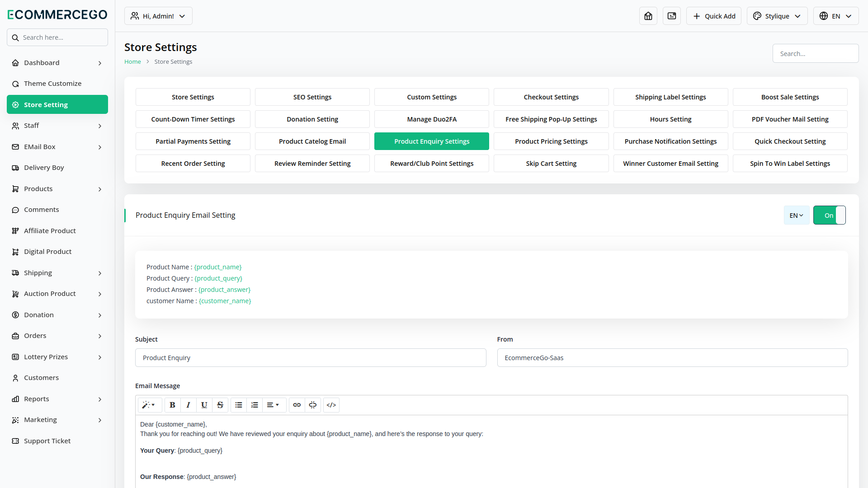Screen dimensions: 868x488
Task: Turn off the Product Enquiry email toggle
Action: click(829, 215)
